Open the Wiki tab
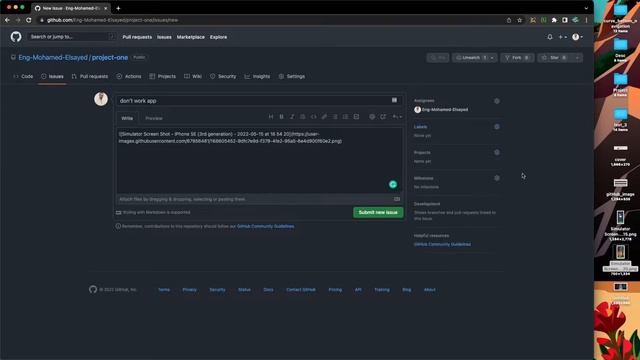The height and width of the screenshot is (360, 640). click(x=193, y=76)
